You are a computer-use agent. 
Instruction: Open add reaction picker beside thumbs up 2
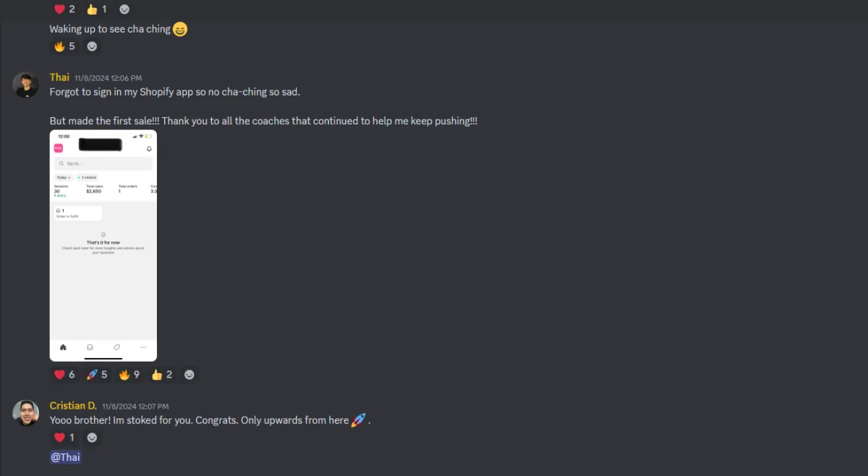click(x=190, y=375)
